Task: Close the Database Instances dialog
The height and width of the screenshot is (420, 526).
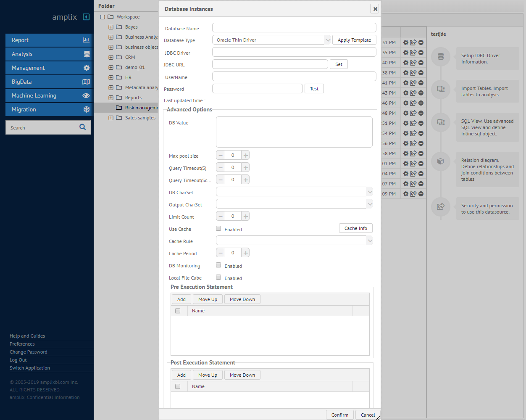Action: click(x=375, y=9)
